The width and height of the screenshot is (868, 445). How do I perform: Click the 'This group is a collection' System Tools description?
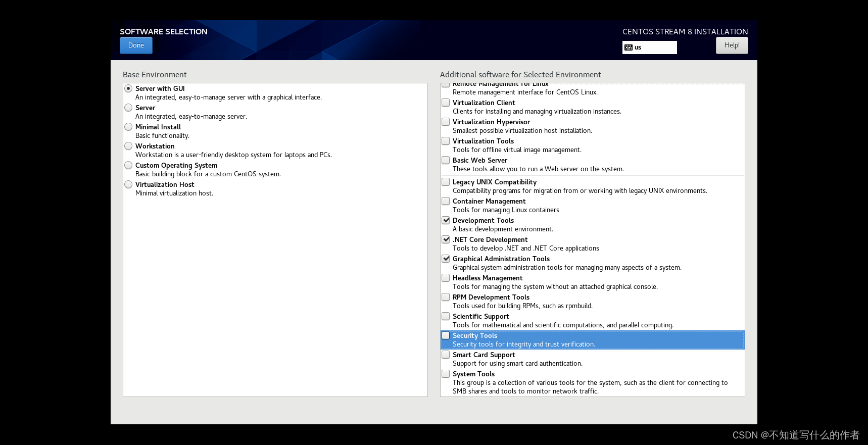pyautogui.click(x=590, y=387)
